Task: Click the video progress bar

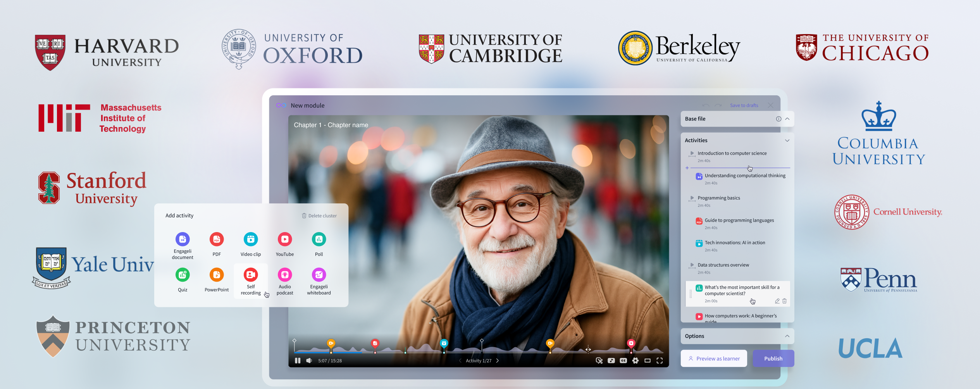Action: click(x=479, y=352)
